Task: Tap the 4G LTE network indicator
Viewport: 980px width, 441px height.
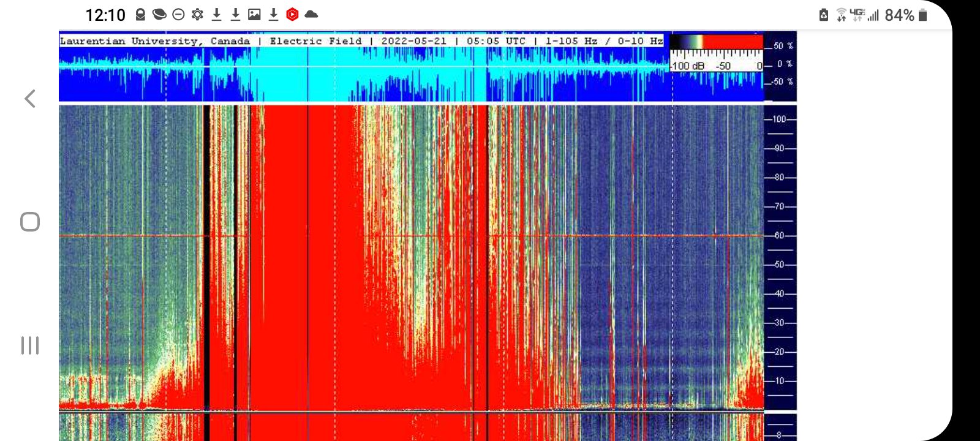Action: point(857,15)
